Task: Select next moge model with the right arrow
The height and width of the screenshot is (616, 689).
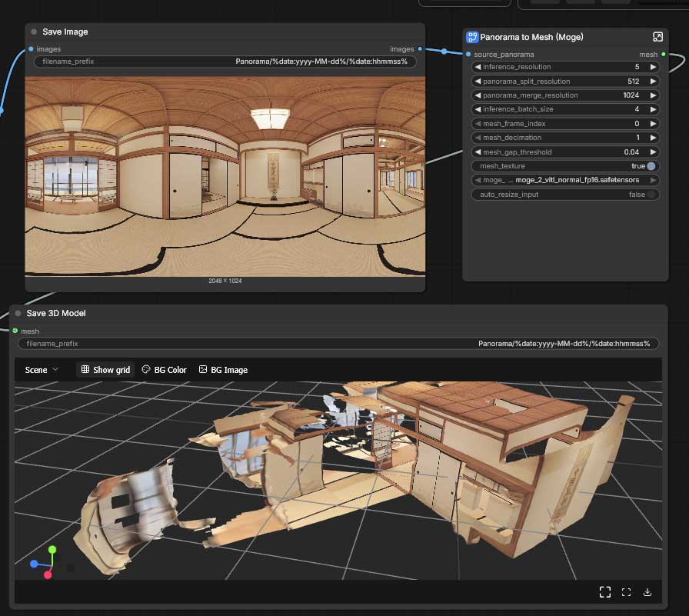Action: (x=654, y=180)
